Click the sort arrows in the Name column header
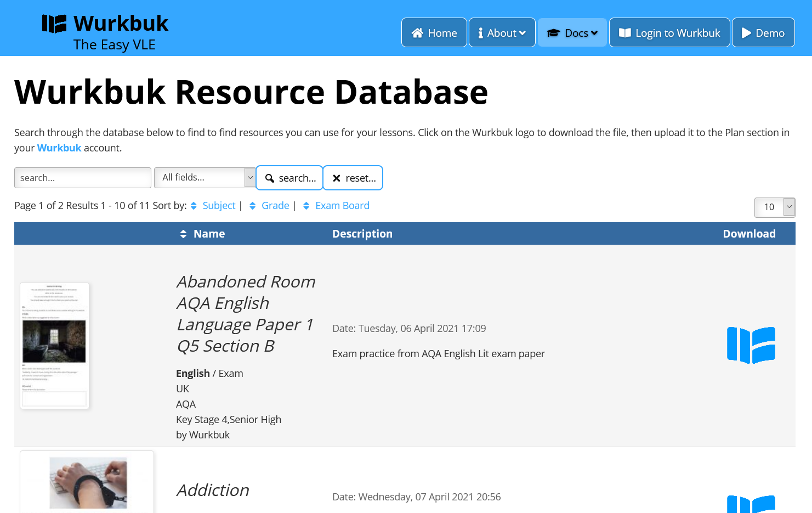The height and width of the screenshot is (513, 812). click(184, 233)
